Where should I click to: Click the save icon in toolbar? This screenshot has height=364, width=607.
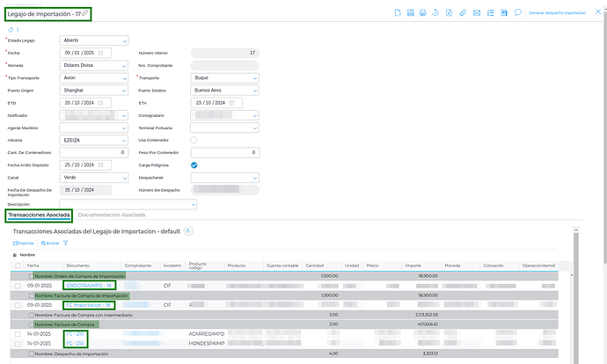(x=411, y=13)
